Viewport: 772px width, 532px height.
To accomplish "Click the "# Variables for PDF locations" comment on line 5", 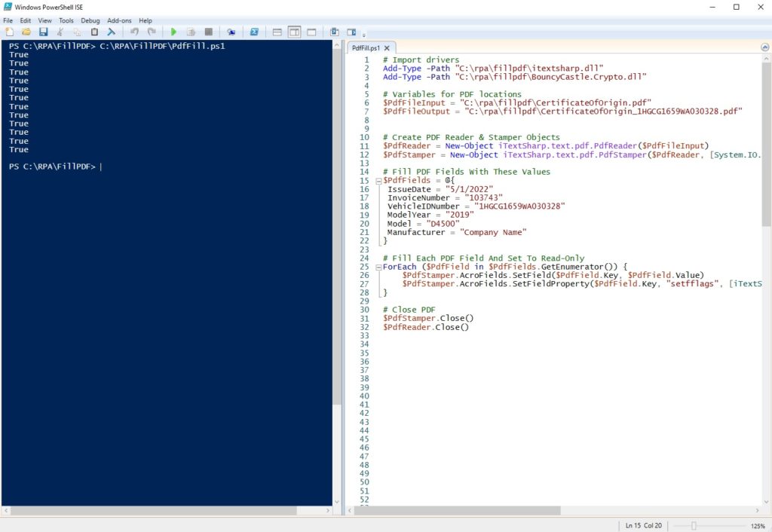I will (452, 94).
